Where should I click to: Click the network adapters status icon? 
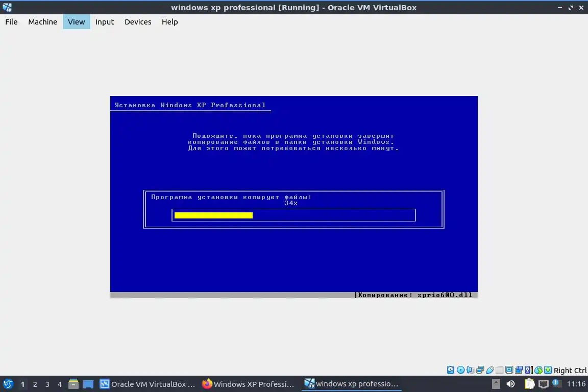pos(480,370)
